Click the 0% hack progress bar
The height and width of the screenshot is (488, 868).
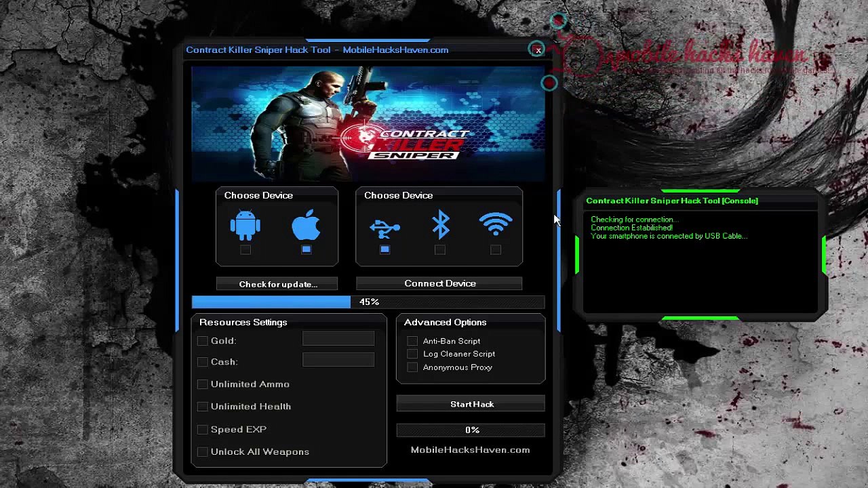(x=471, y=430)
